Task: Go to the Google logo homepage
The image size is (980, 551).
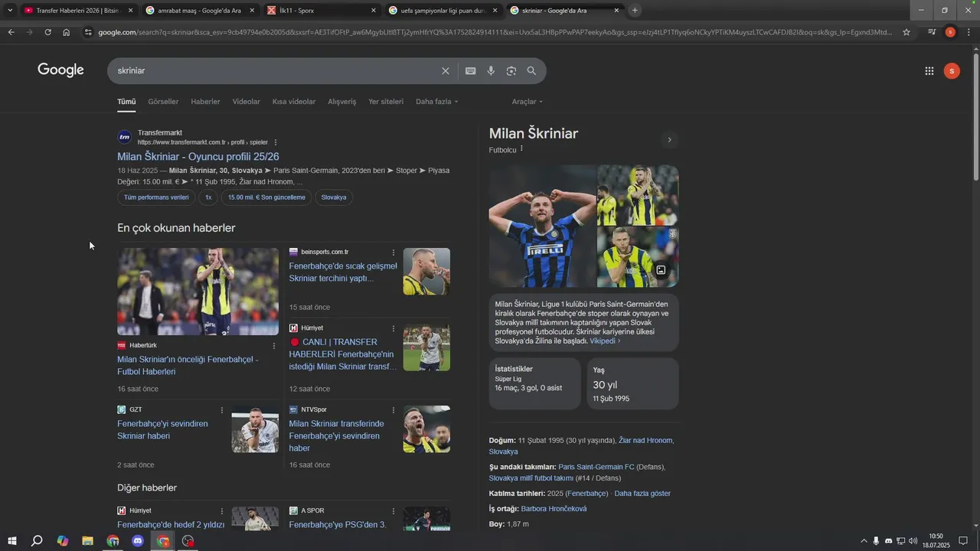Action: [x=60, y=70]
